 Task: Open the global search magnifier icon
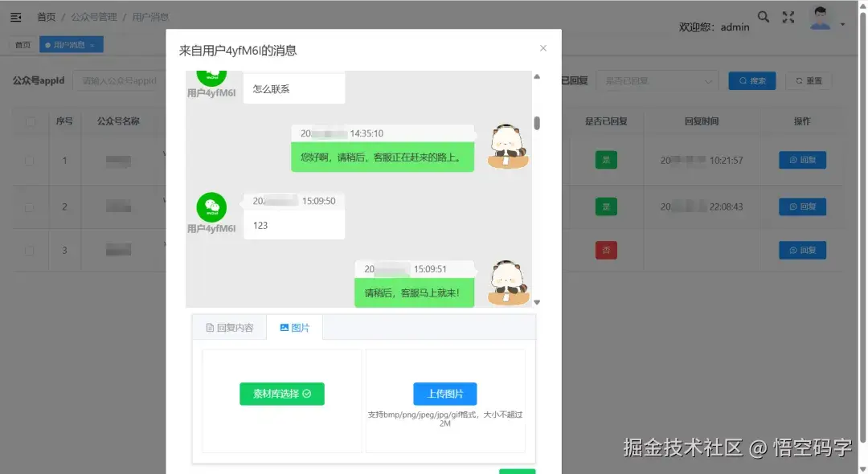point(763,16)
